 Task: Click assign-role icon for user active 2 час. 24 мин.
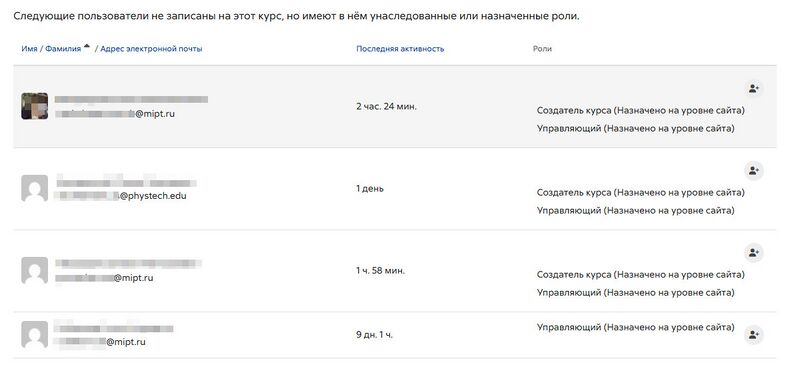click(754, 88)
